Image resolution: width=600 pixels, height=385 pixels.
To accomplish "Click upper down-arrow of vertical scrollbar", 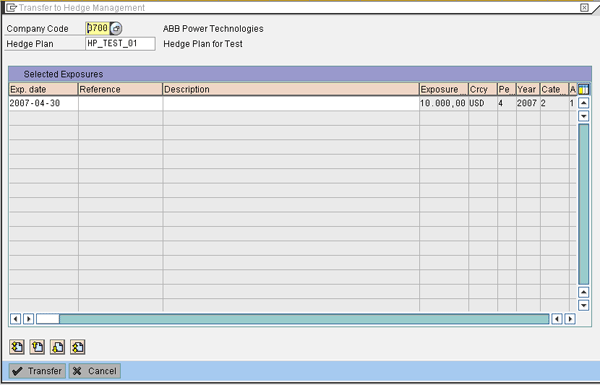I will pos(583,116).
